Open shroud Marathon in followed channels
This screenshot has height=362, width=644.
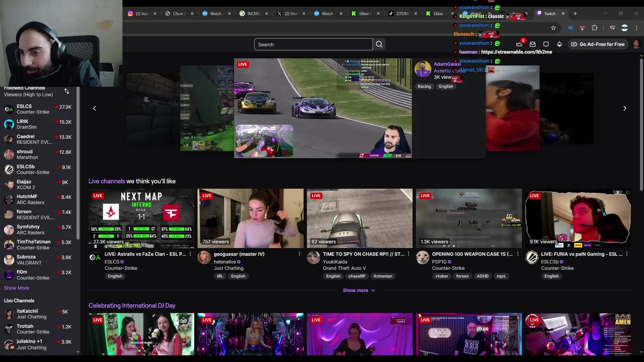click(x=38, y=154)
